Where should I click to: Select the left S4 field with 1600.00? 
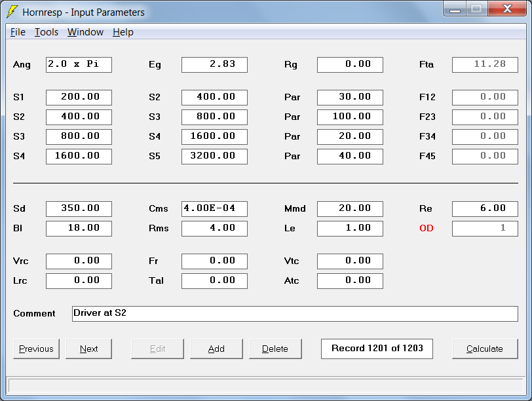79,157
